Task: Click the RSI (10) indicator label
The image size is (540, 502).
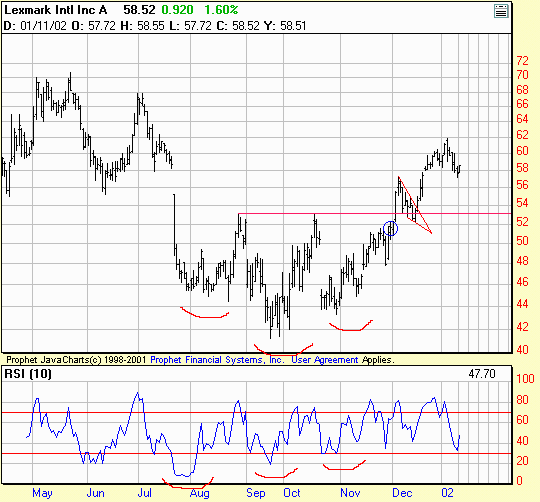Action: 28,374
